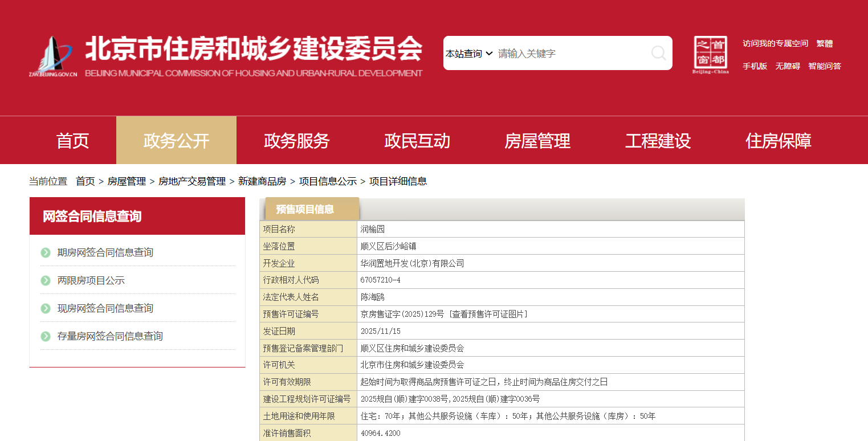Type in the 请输入关键字 search field
The height and width of the screenshot is (441, 868).
tap(570, 54)
